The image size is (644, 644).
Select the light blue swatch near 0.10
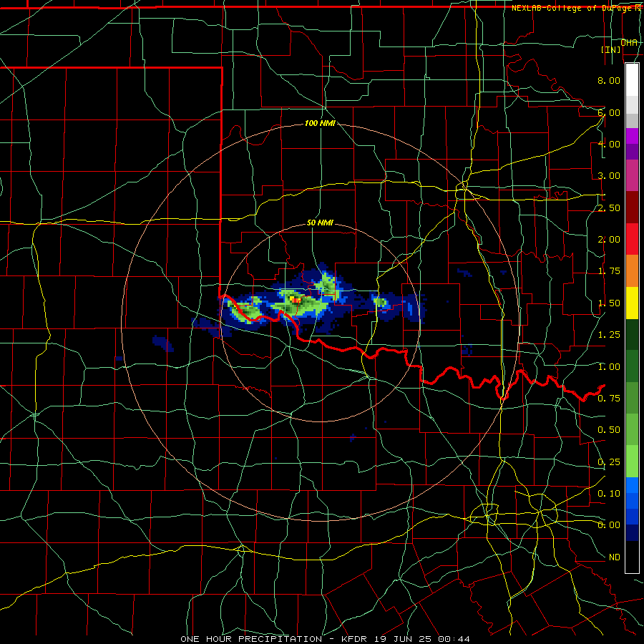632,485
